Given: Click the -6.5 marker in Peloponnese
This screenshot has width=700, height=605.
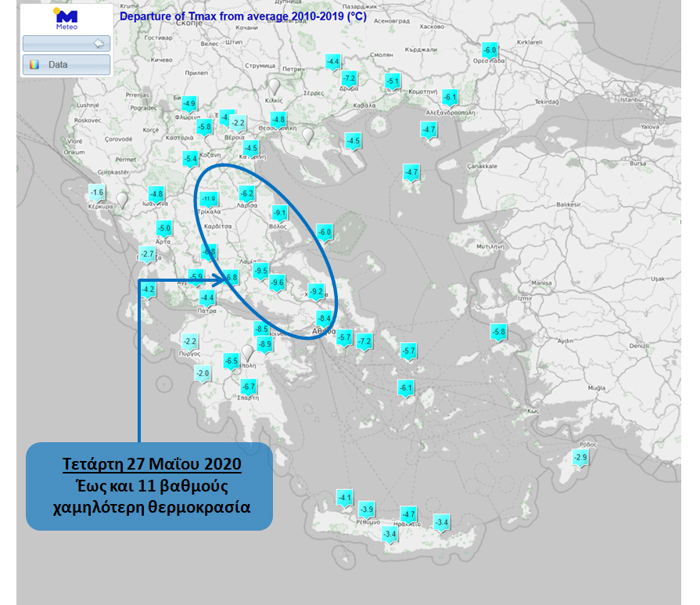Looking at the screenshot, I should 232,362.
